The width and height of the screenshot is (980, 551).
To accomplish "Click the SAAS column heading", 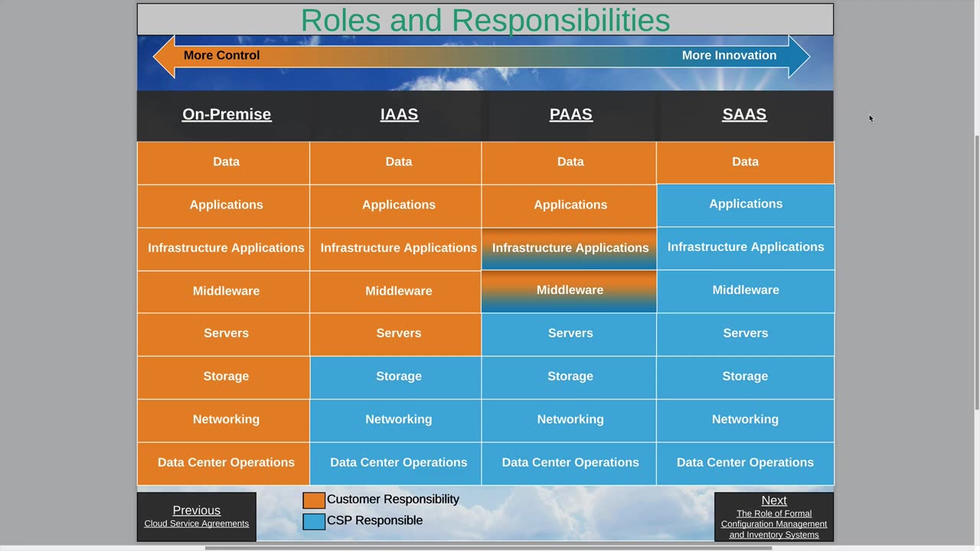I will pyautogui.click(x=744, y=114).
